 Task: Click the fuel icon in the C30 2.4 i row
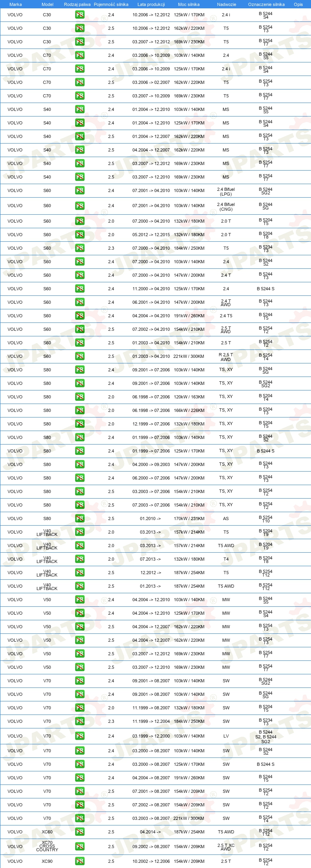click(x=80, y=15)
